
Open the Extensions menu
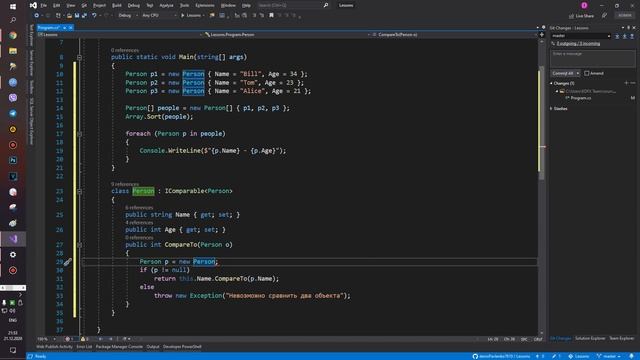click(x=205, y=5)
